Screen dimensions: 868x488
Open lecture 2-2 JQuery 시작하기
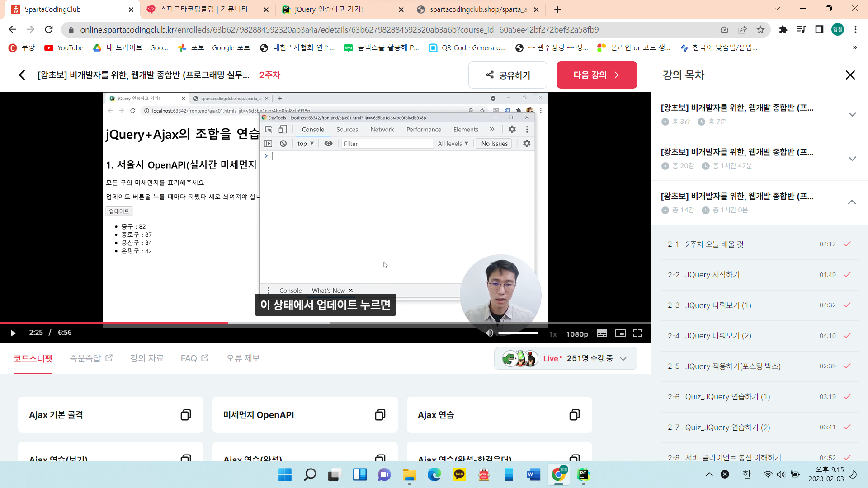(759, 275)
